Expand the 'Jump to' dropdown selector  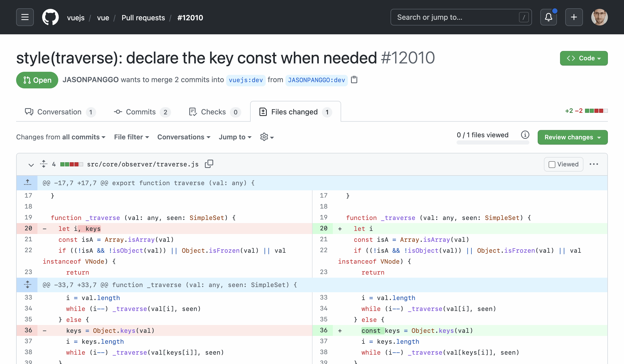[x=235, y=137]
